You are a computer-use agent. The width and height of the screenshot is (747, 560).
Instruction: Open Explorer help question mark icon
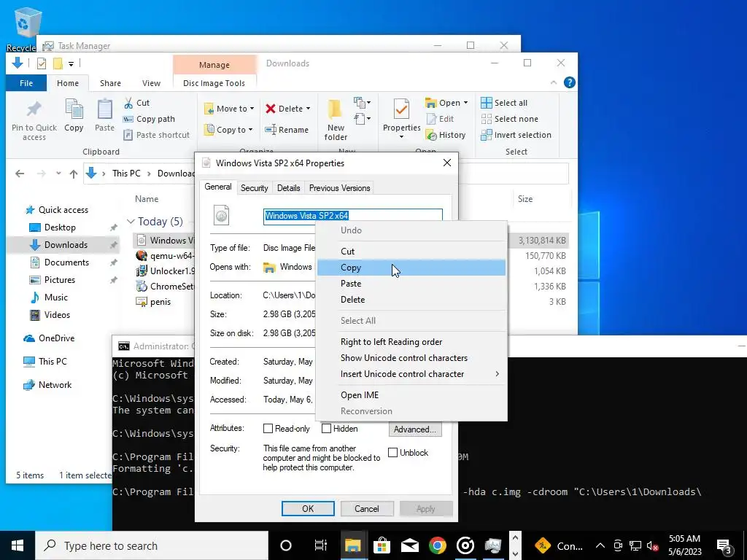(x=569, y=83)
